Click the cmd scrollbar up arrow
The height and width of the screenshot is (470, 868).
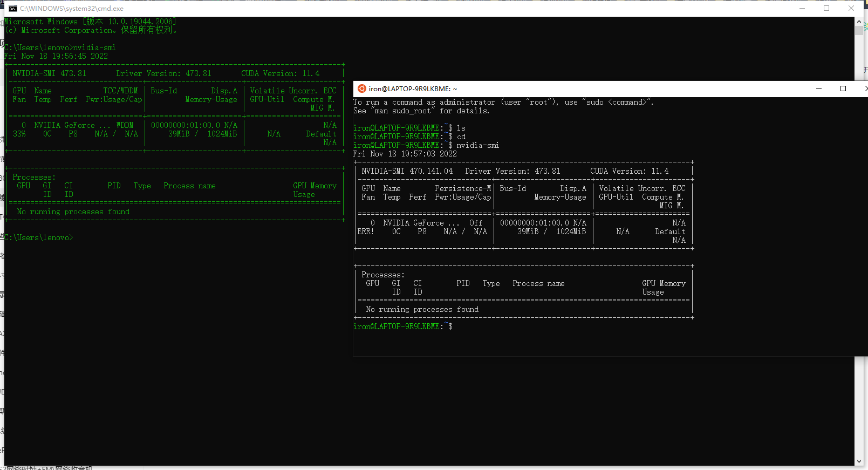(859, 22)
